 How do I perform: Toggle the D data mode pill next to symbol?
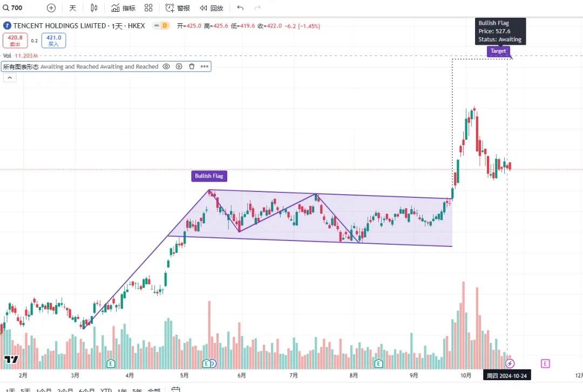pyautogui.click(x=161, y=25)
